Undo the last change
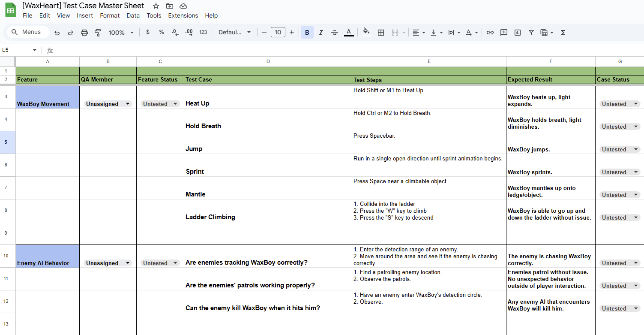Image resolution: width=644 pixels, height=335 pixels. click(57, 32)
